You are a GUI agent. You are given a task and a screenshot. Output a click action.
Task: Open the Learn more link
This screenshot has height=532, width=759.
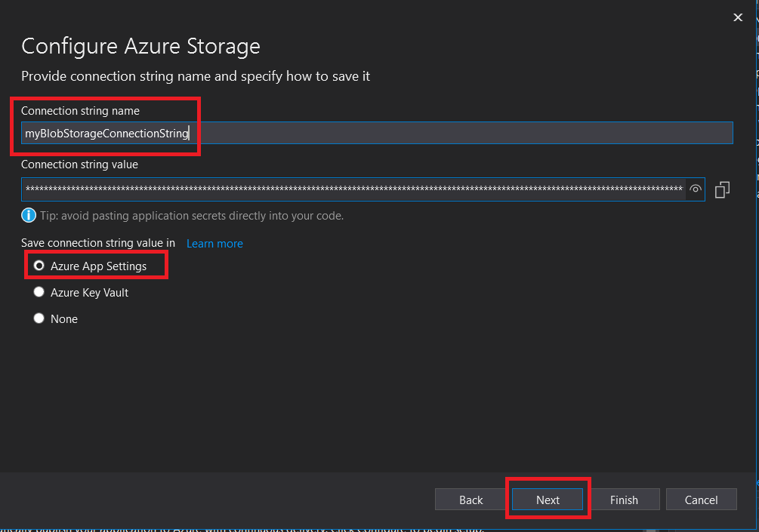pyautogui.click(x=214, y=244)
